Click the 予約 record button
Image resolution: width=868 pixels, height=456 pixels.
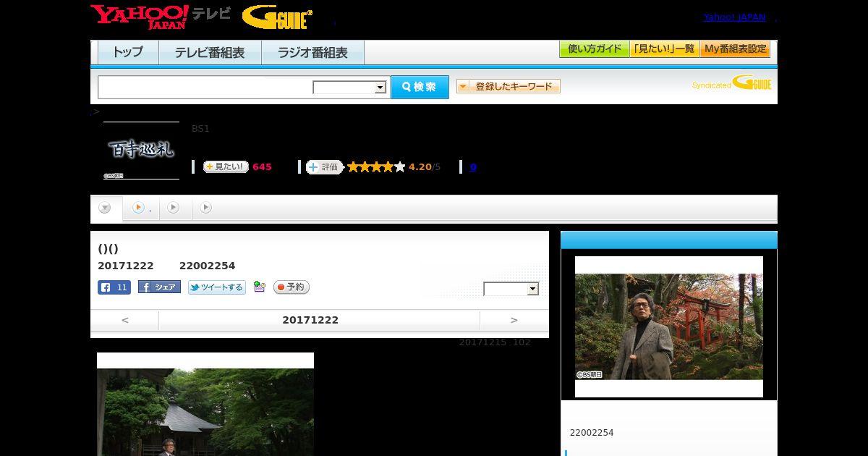[x=292, y=287]
